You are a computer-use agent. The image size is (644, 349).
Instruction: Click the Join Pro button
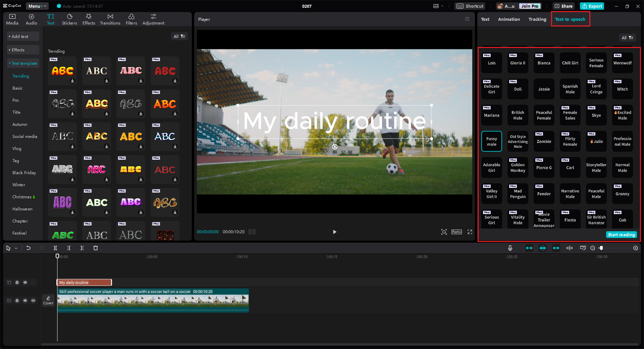coord(530,6)
